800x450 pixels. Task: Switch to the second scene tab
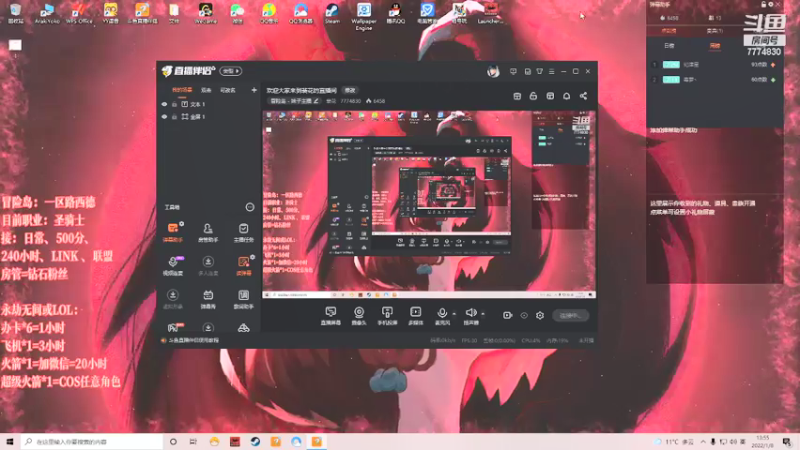click(x=206, y=90)
